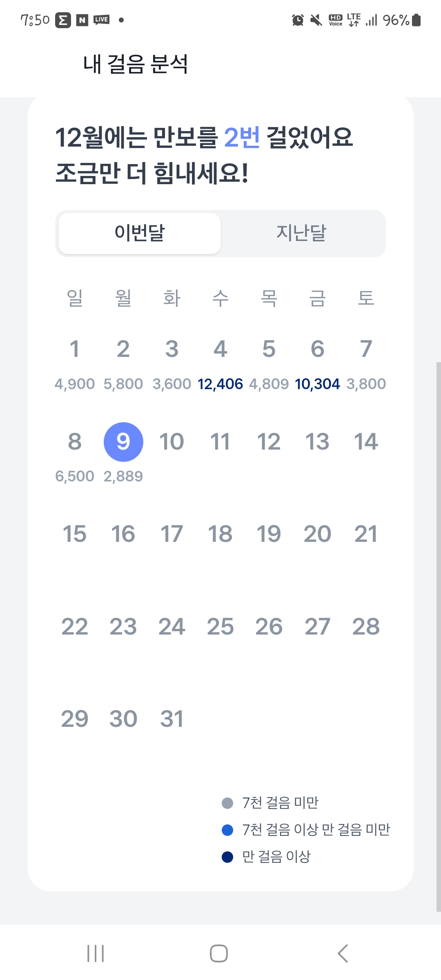Image resolution: width=441 pixels, height=980 pixels.
Task: Select date 25 on the calendar
Action: (220, 626)
